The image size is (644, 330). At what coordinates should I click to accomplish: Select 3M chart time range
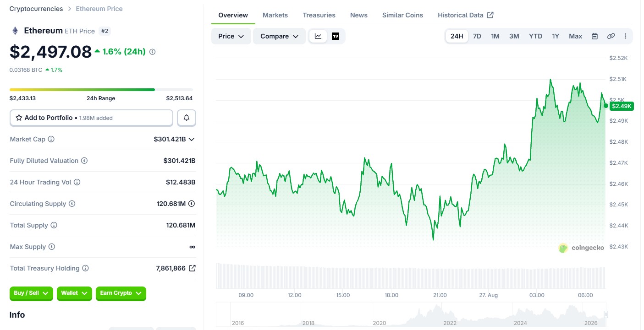click(514, 36)
